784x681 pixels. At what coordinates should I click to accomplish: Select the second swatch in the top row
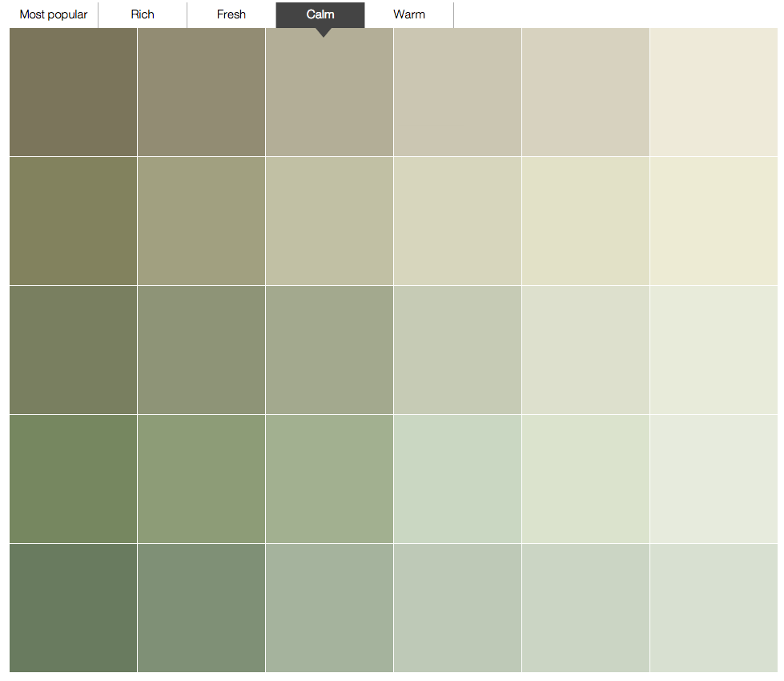(201, 92)
